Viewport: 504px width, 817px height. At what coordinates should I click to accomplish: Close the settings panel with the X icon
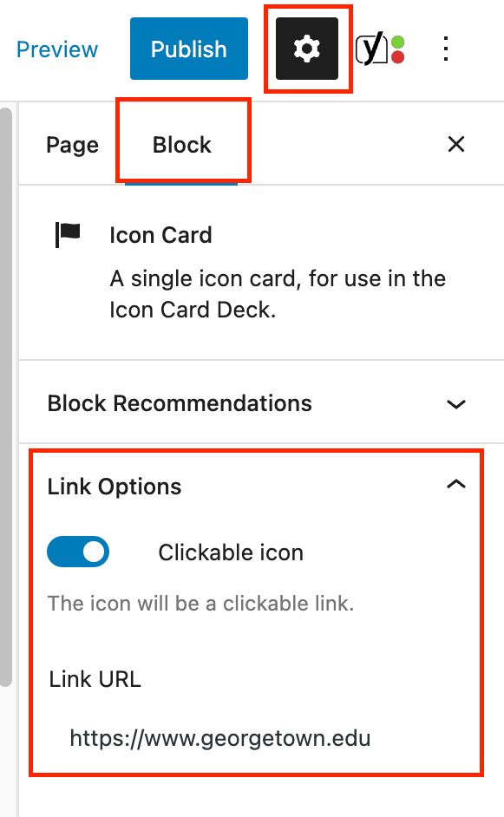pos(456,144)
